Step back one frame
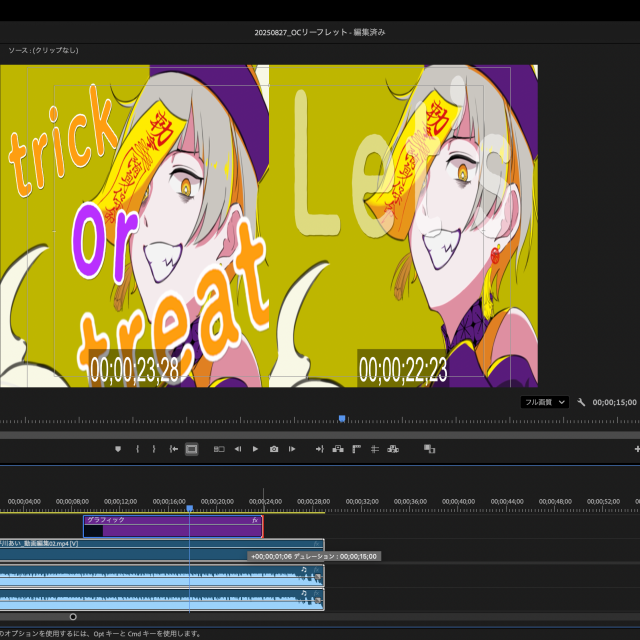The width and height of the screenshot is (640, 640). click(237, 449)
